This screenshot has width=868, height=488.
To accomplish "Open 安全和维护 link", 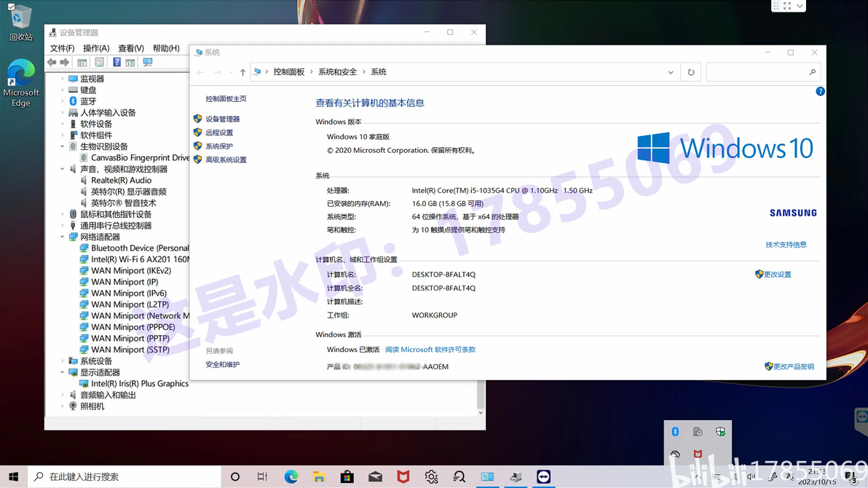I will (x=223, y=364).
